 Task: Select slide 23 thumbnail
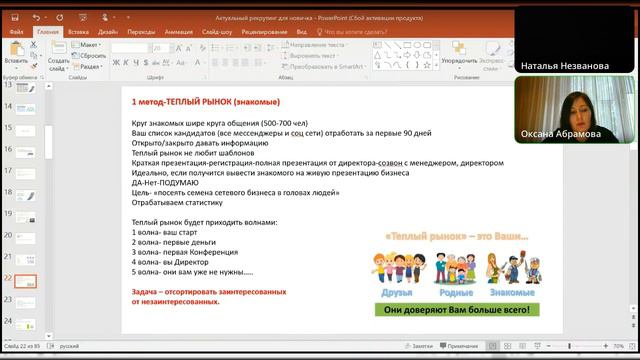(x=25, y=303)
